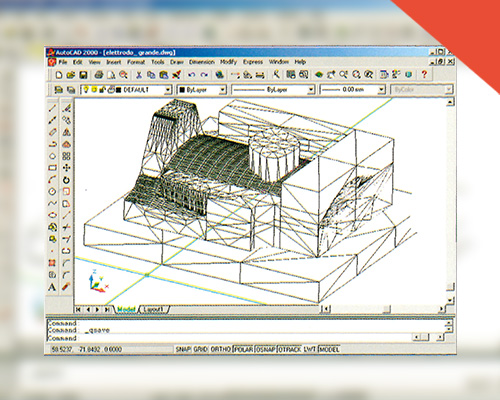The image size is (500, 400).
Task: Click the Print icon in toolbar
Action: coord(99,75)
